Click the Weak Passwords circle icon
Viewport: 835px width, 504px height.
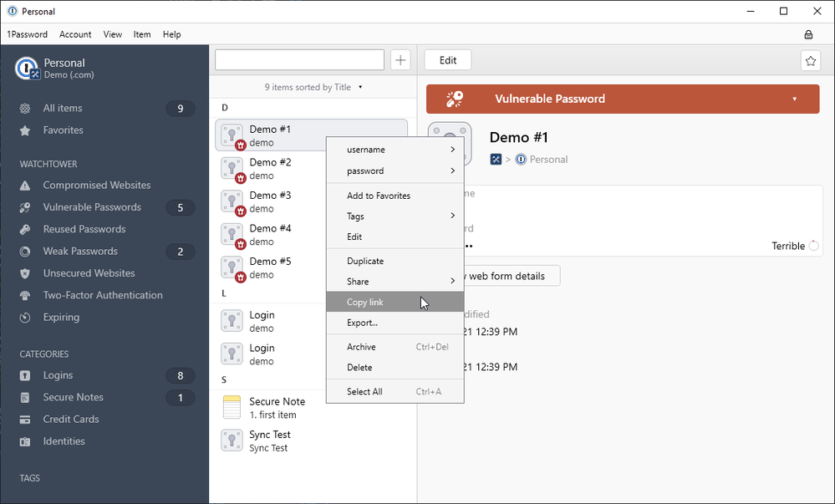pyautogui.click(x=25, y=252)
